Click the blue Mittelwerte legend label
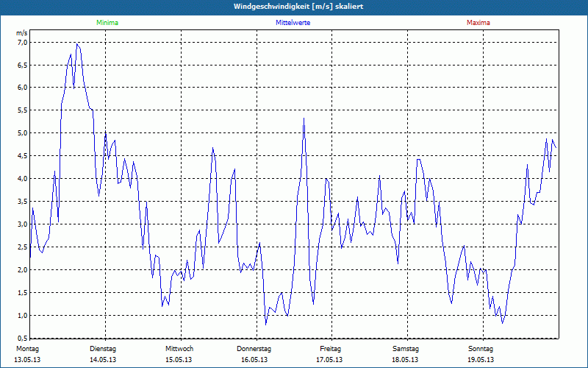This screenshot has height=368, width=588. pyautogui.click(x=293, y=23)
